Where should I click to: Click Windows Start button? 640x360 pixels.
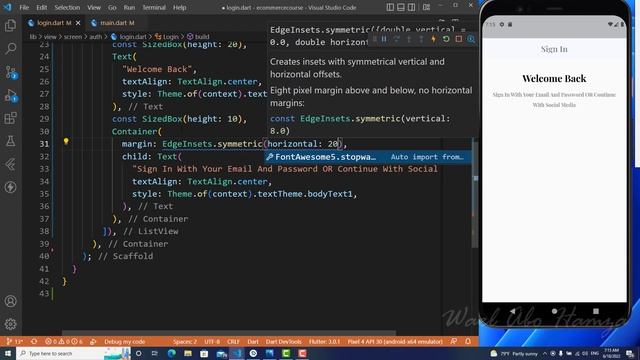(7, 353)
